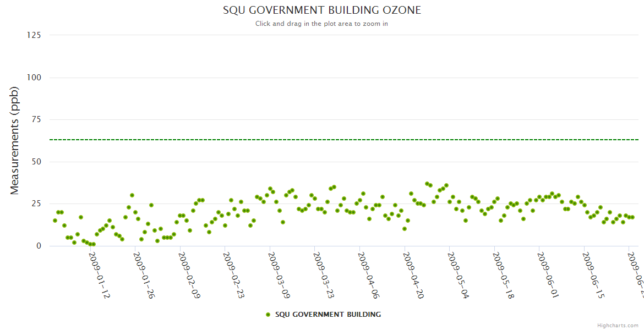
Task: Click the 100 y-axis tick label
Action: [x=34, y=78]
